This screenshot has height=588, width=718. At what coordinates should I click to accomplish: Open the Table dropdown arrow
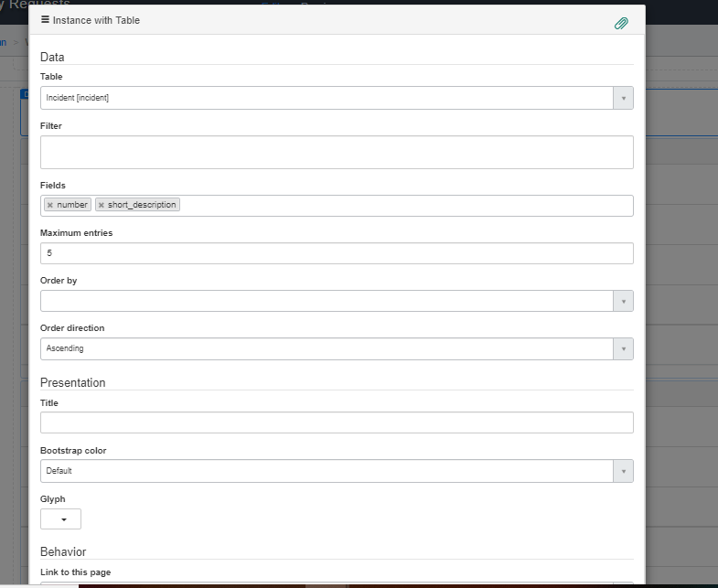coord(623,98)
